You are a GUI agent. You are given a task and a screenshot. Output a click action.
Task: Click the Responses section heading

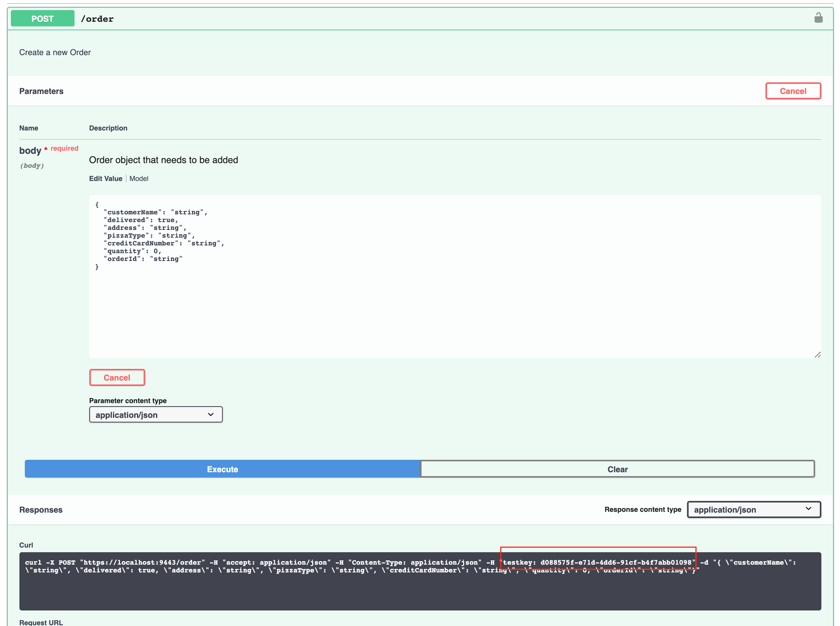(41, 509)
